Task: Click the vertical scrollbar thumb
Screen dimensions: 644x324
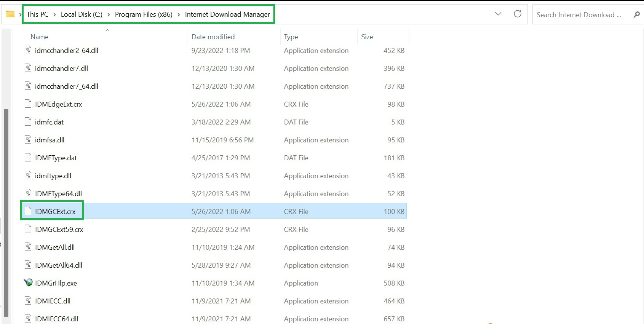Action: [x=6, y=212]
